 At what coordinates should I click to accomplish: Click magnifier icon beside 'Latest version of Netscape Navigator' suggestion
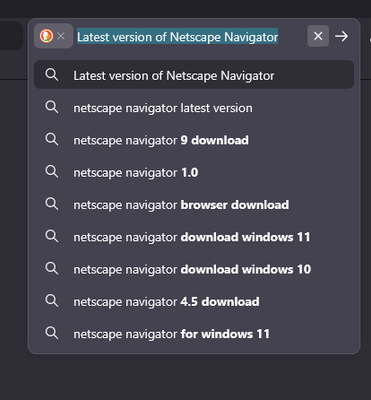[52, 75]
